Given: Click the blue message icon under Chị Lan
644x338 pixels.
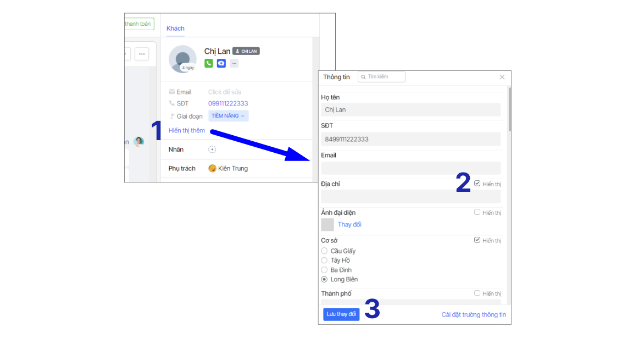Looking at the screenshot, I should [221, 64].
